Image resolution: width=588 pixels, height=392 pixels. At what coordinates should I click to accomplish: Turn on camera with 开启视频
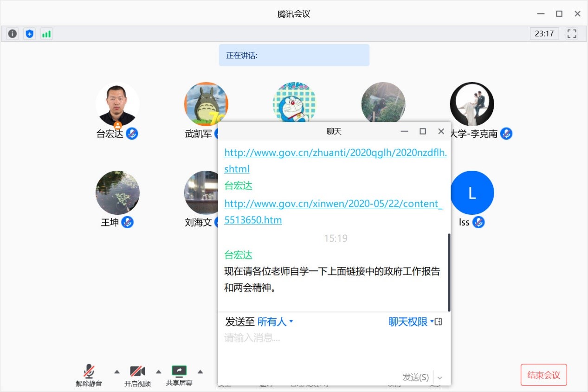pos(137,375)
